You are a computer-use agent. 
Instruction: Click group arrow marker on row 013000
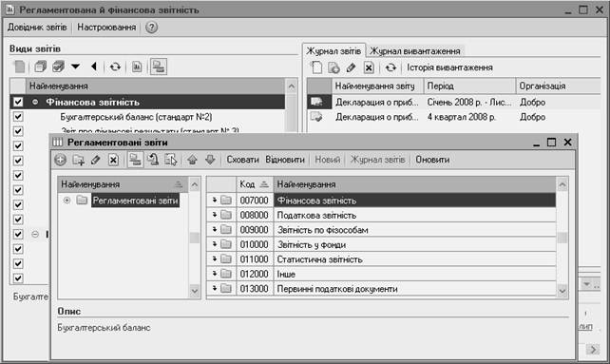click(x=215, y=289)
